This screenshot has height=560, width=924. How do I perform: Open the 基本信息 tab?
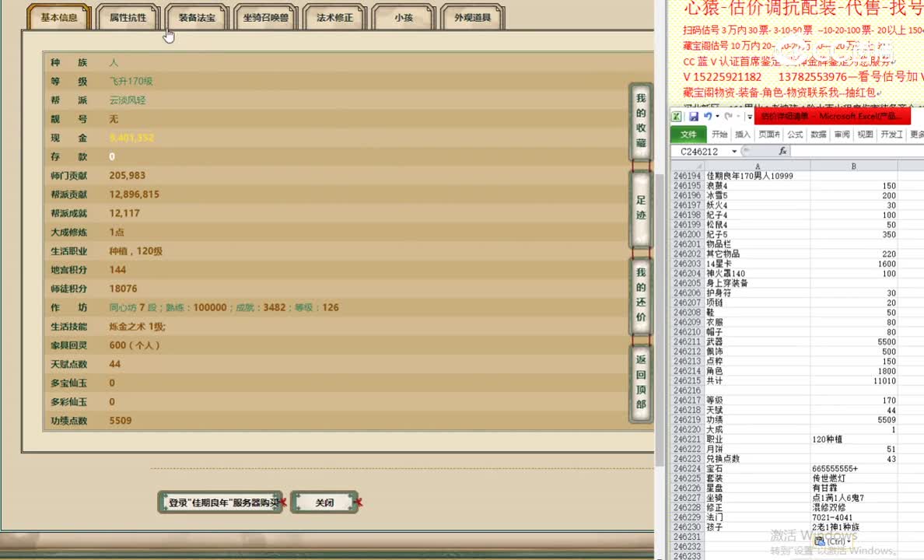[59, 18]
